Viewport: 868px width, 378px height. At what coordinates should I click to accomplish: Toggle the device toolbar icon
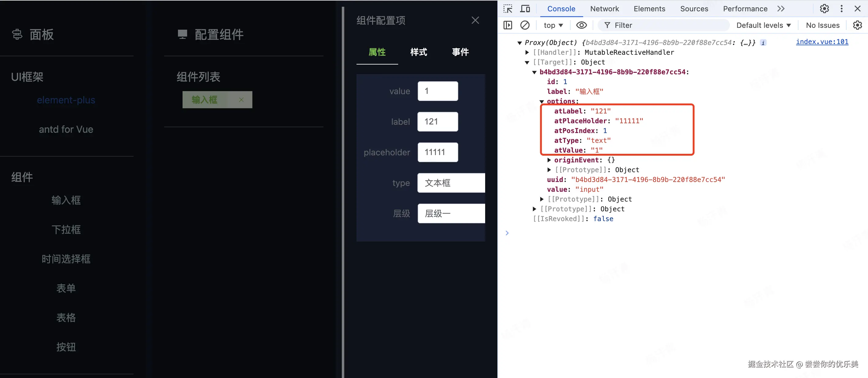[x=525, y=9]
